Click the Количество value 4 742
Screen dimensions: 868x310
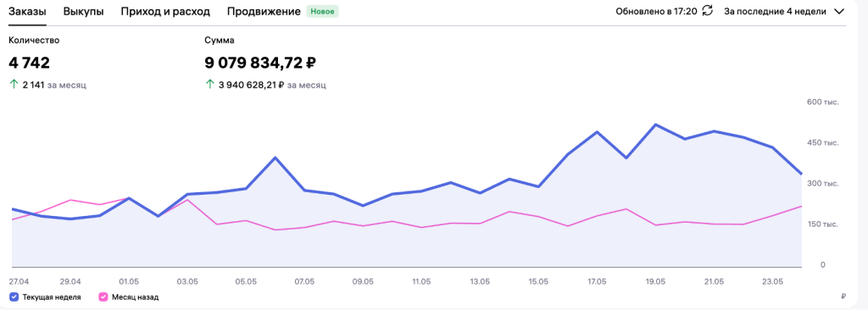30,63
